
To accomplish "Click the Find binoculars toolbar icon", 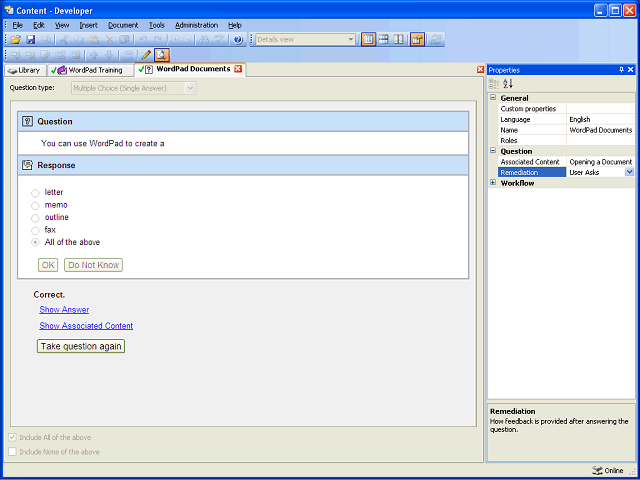I will point(204,40).
